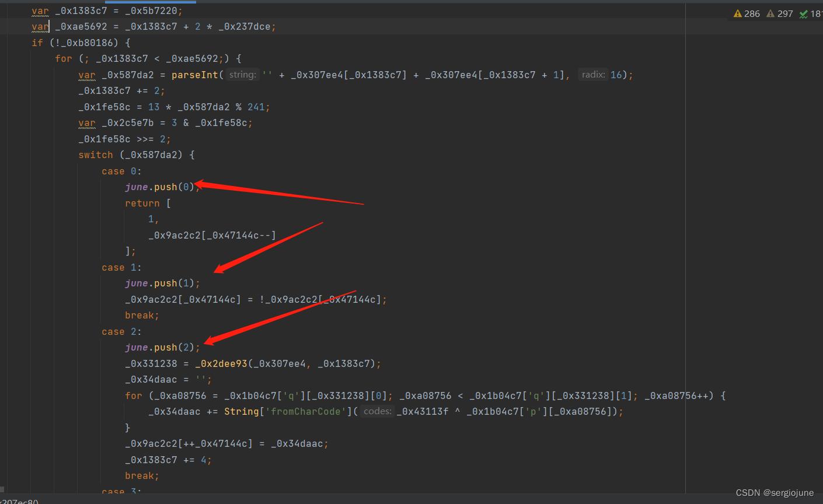Viewport: 823px width, 504px height.
Task: Click the 'var _0x2c5e7b = 3 & _0x1fe58c;' line
Action: point(166,123)
